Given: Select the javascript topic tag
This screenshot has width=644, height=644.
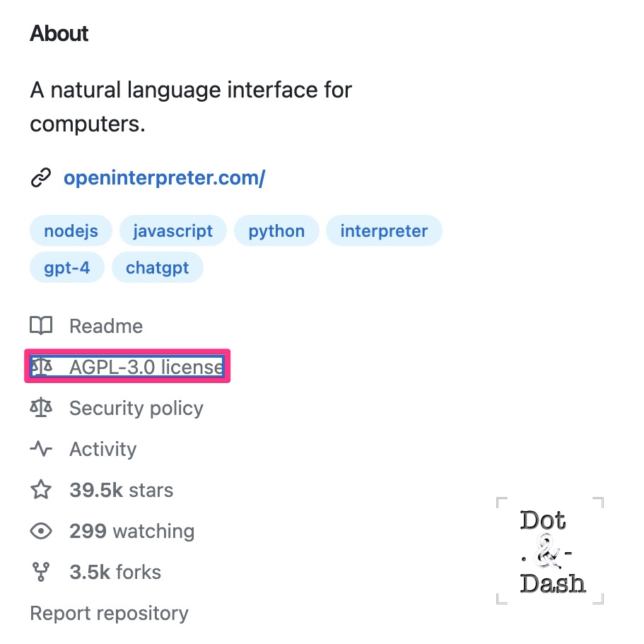Looking at the screenshot, I should pyautogui.click(x=173, y=231).
